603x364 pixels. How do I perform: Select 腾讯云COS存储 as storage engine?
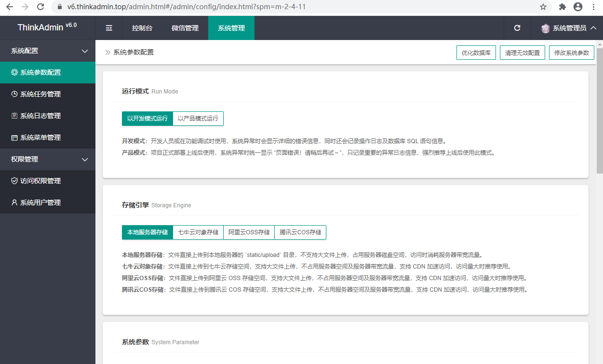(x=300, y=232)
